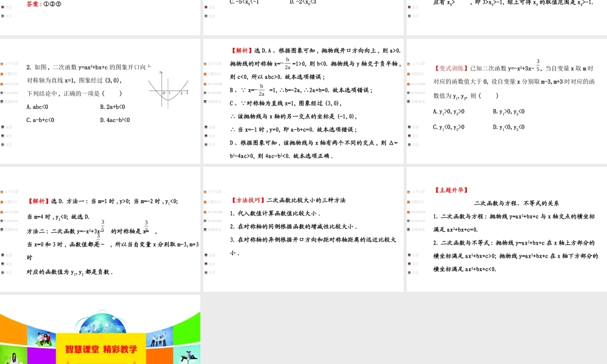
Task: Select option D. 4ac-b²<0
Action: coord(115,120)
